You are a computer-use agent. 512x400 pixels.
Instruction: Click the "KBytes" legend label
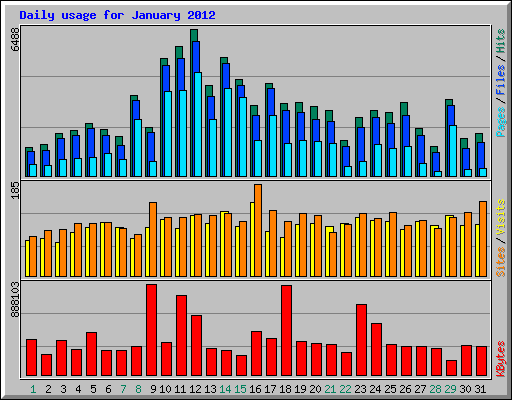click(x=501, y=359)
